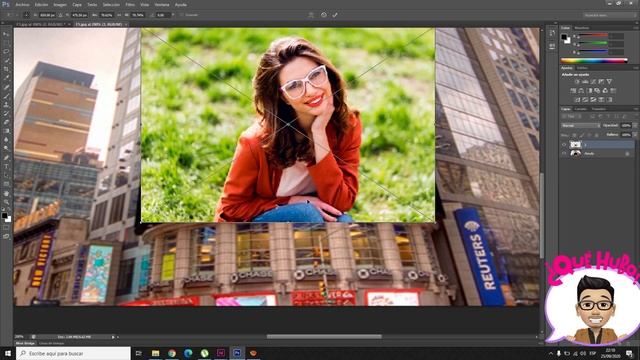This screenshot has width=640, height=360.
Task: Select the Eraser tool
Action: 6,122
